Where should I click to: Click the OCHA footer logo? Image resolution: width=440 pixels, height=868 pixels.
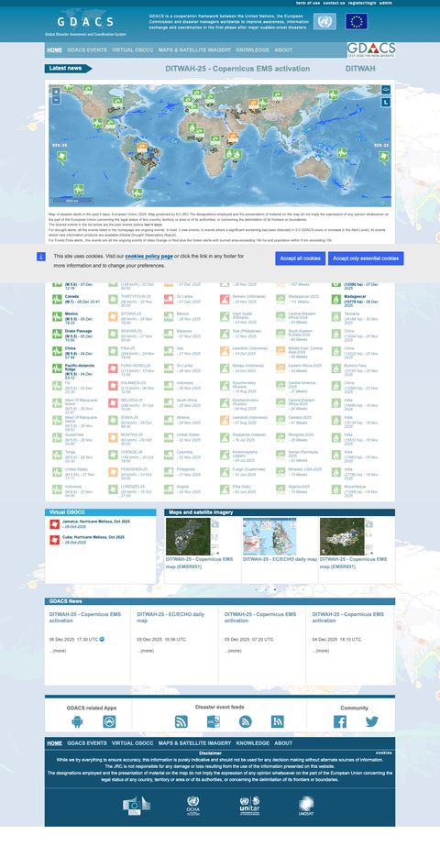click(x=193, y=806)
